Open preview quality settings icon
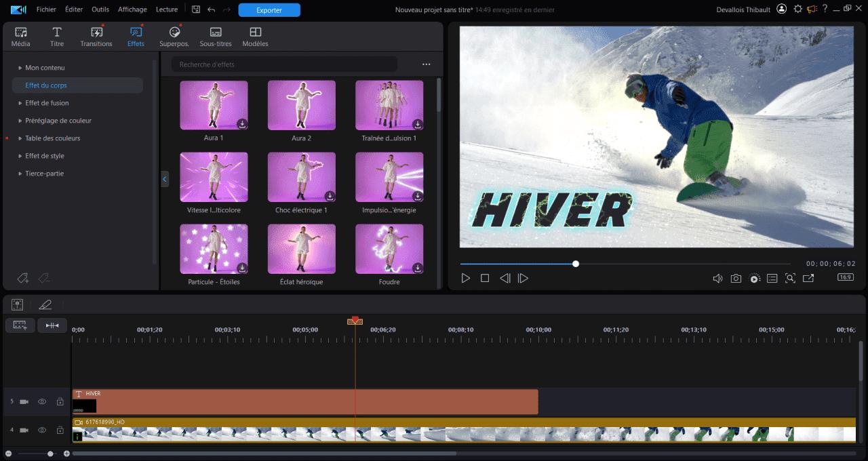Image resolution: width=868 pixels, height=461 pixels. (755, 278)
